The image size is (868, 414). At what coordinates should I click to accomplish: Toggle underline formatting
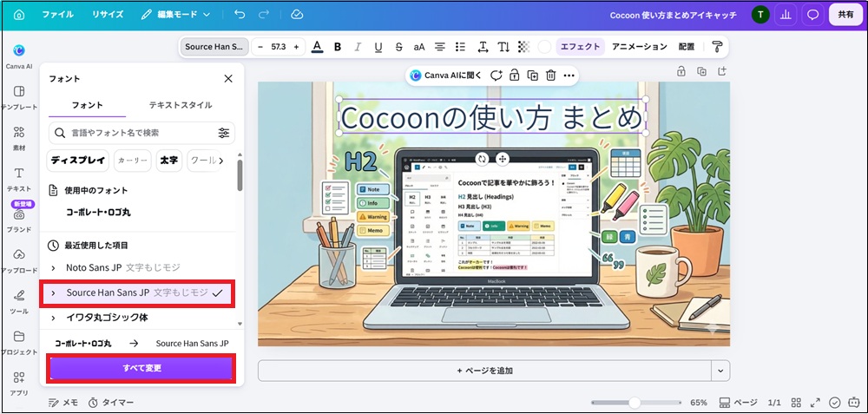pyautogui.click(x=378, y=47)
